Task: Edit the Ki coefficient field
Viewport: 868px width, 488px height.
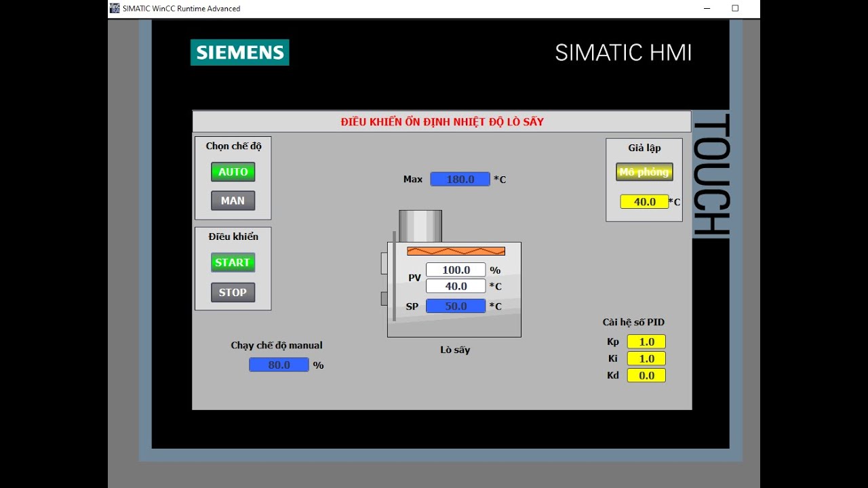Action: [x=646, y=359]
